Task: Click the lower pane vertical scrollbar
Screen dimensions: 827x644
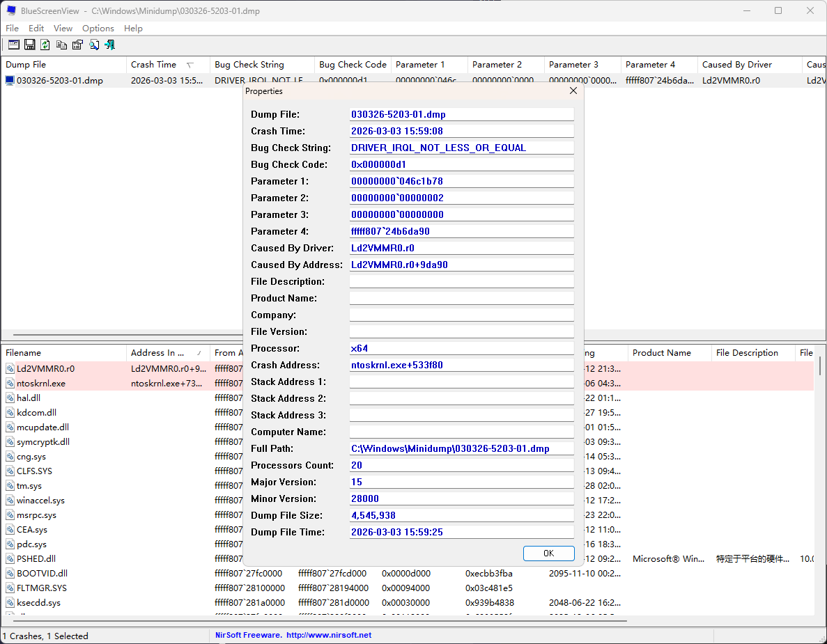Action: click(820, 487)
